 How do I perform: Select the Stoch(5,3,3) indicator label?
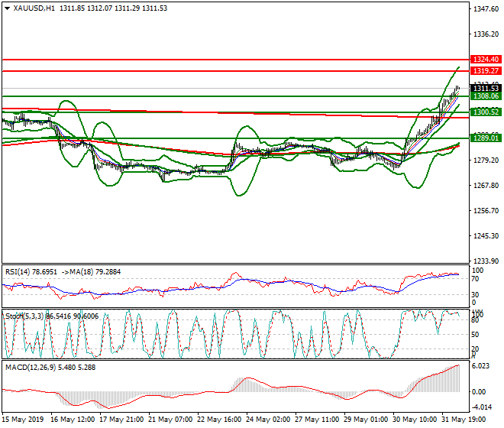[24, 316]
